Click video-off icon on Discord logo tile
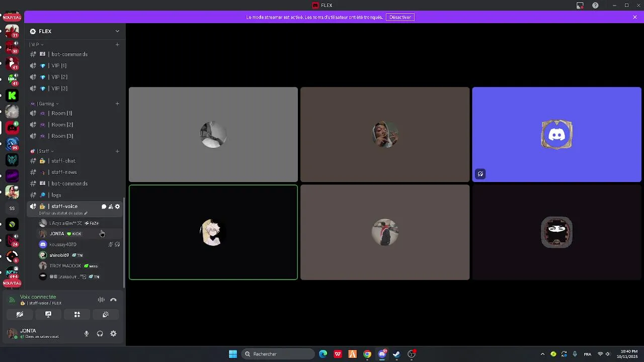 480,174
